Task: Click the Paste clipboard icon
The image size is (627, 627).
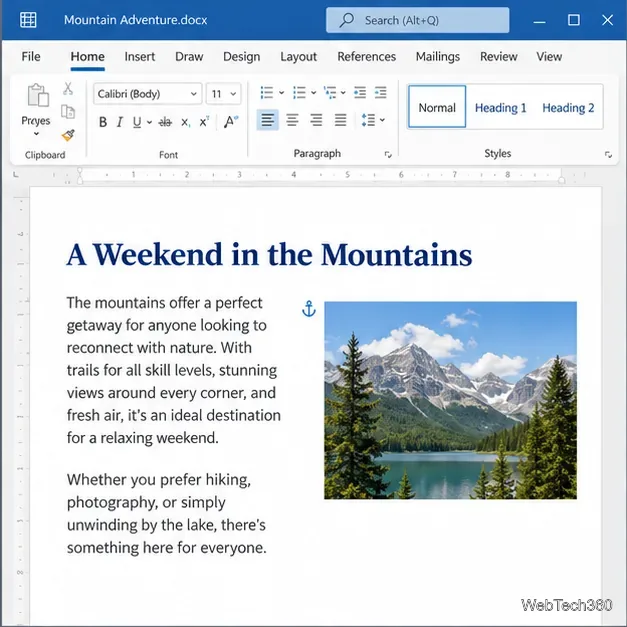Action: pos(38,95)
